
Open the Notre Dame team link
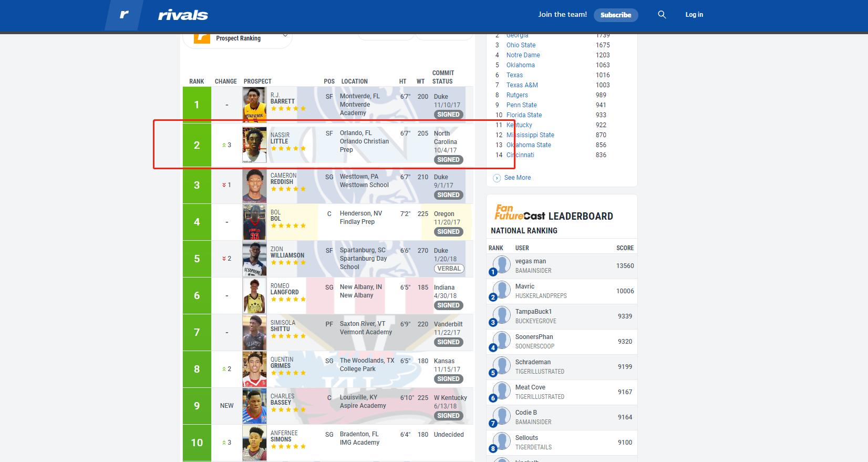523,55
